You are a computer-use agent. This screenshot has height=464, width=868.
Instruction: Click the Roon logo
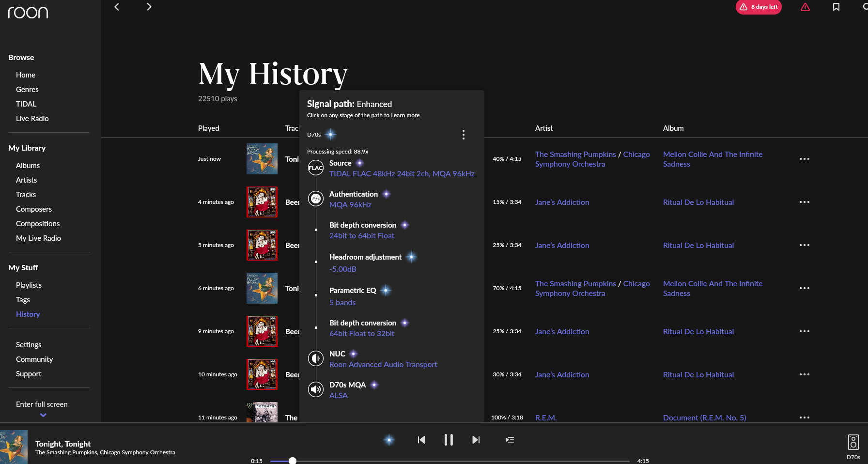28,12
